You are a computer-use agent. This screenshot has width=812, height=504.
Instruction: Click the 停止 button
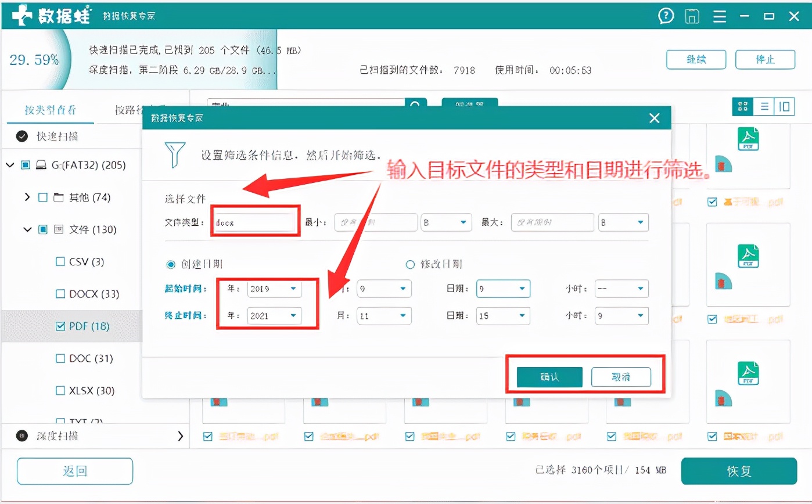765,59
